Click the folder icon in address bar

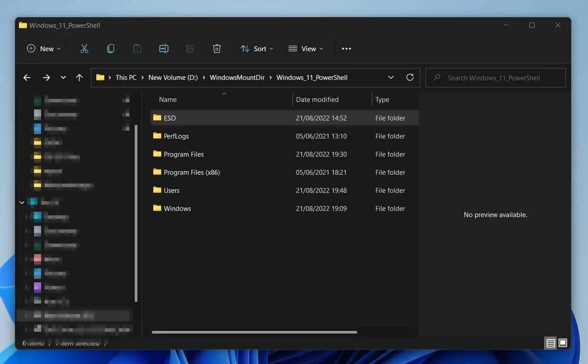pyautogui.click(x=100, y=77)
